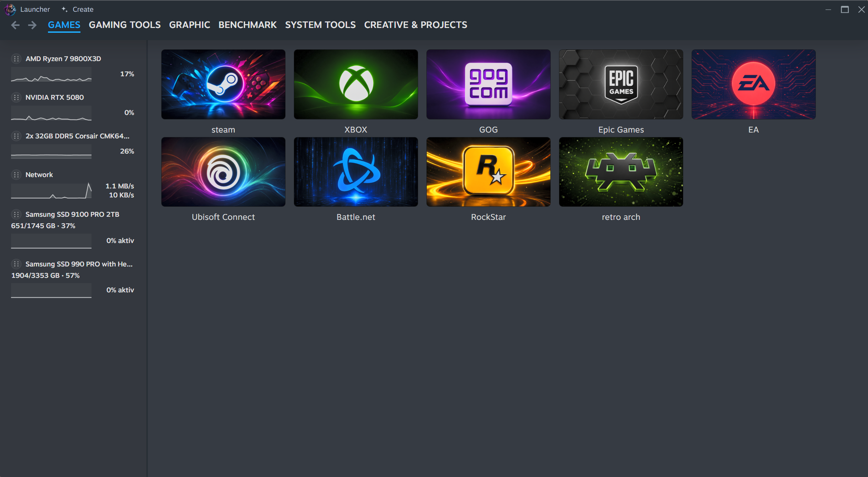Open the Steam launcher tile
Image resolution: width=868 pixels, height=477 pixels.
(223, 84)
